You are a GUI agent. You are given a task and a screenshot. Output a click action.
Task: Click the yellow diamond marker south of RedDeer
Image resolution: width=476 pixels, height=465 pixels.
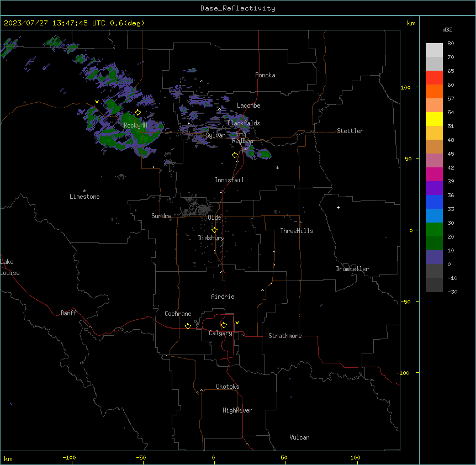point(235,155)
